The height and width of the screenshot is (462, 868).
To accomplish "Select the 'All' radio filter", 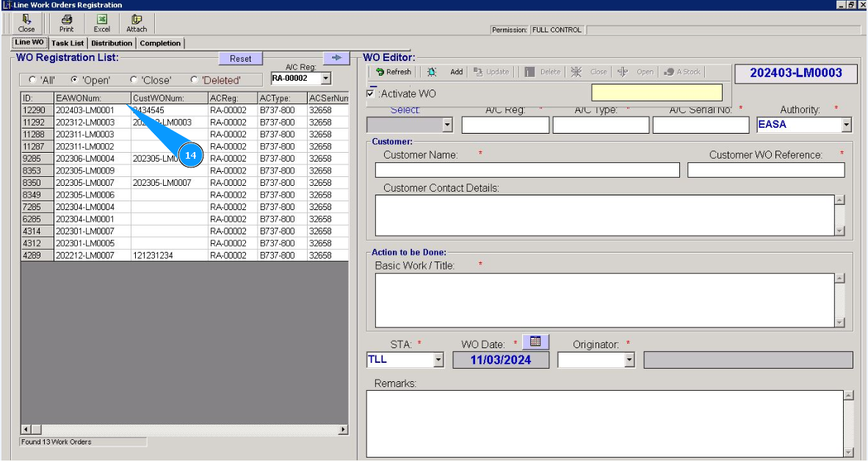I will tap(32, 80).
